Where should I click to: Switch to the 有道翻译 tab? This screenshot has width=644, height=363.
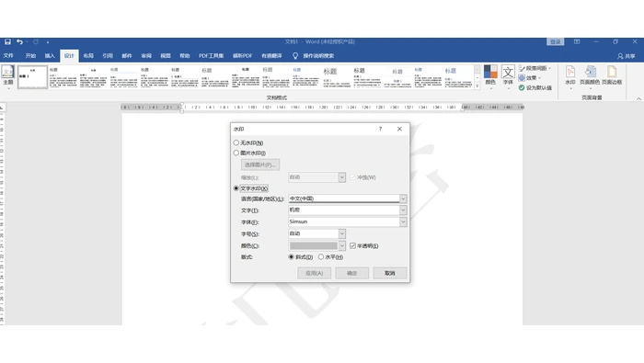[x=272, y=56]
